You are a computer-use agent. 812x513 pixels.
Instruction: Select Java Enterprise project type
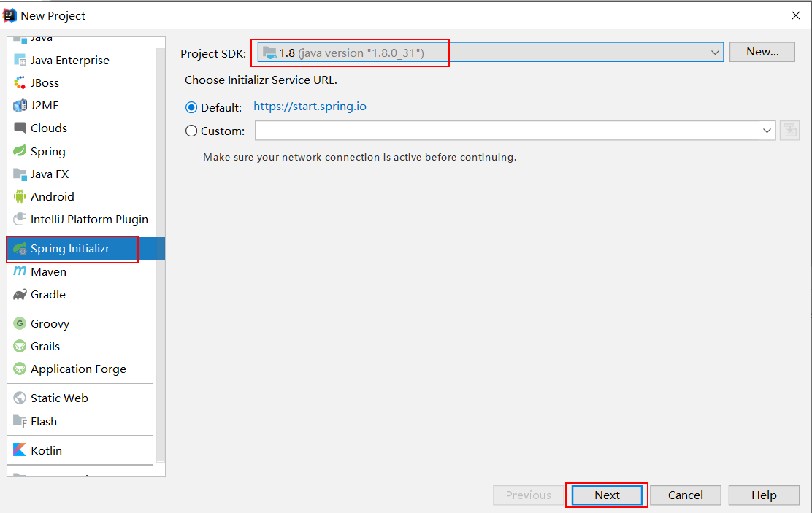[70, 60]
